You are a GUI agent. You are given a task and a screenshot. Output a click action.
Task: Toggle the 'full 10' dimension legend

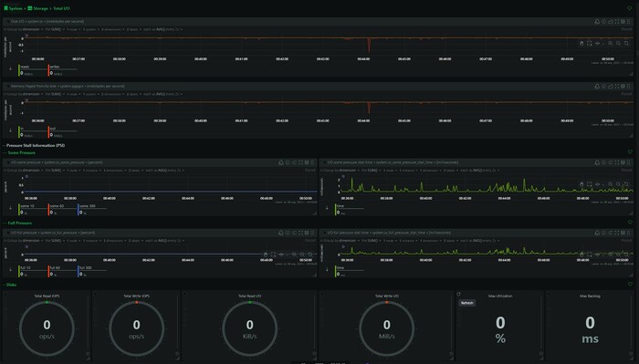coord(33,271)
